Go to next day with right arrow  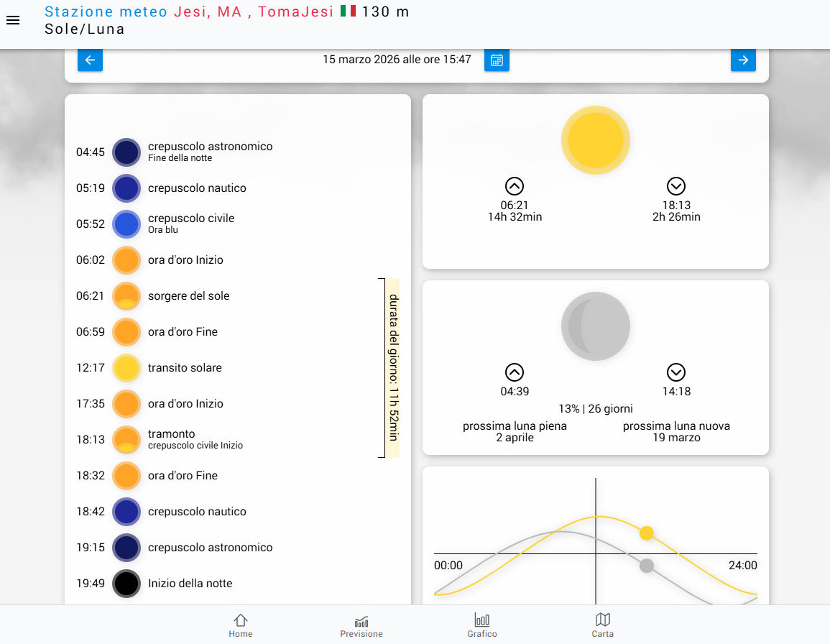(x=743, y=60)
